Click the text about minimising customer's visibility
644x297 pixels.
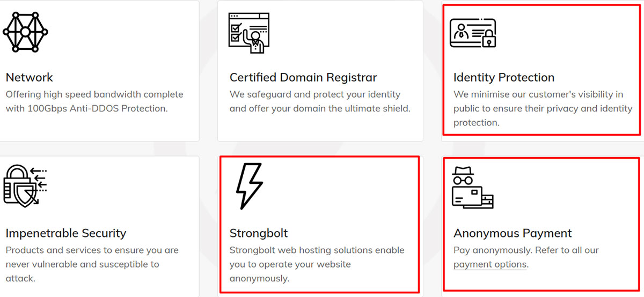pyautogui.click(x=543, y=108)
